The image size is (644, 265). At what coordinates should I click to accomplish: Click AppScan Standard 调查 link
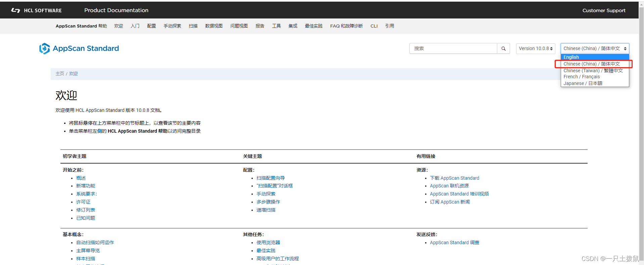click(x=455, y=242)
